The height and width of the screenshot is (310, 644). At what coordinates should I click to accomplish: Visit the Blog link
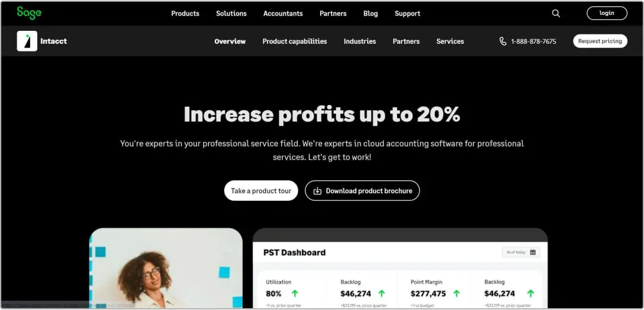click(371, 14)
